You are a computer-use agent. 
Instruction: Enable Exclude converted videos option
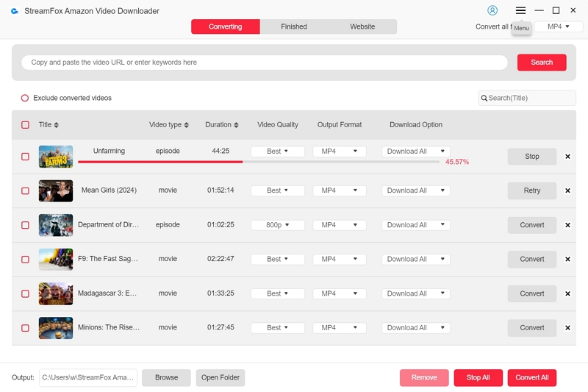point(25,98)
